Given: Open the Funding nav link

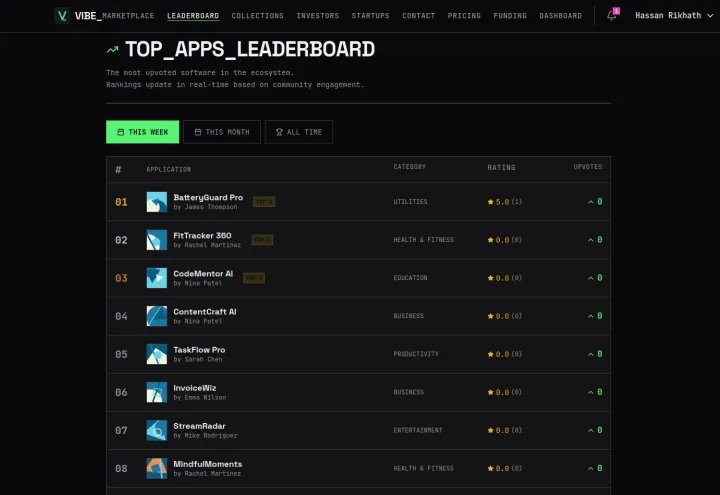Looking at the screenshot, I should (x=510, y=16).
